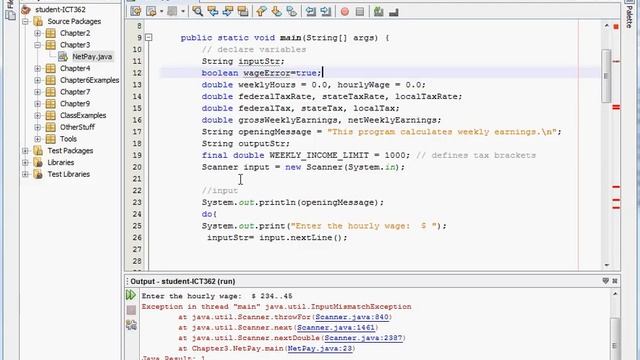The width and height of the screenshot is (640, 360).
Task: Select NetPay.java in the project tree
Action: [92, 57]
